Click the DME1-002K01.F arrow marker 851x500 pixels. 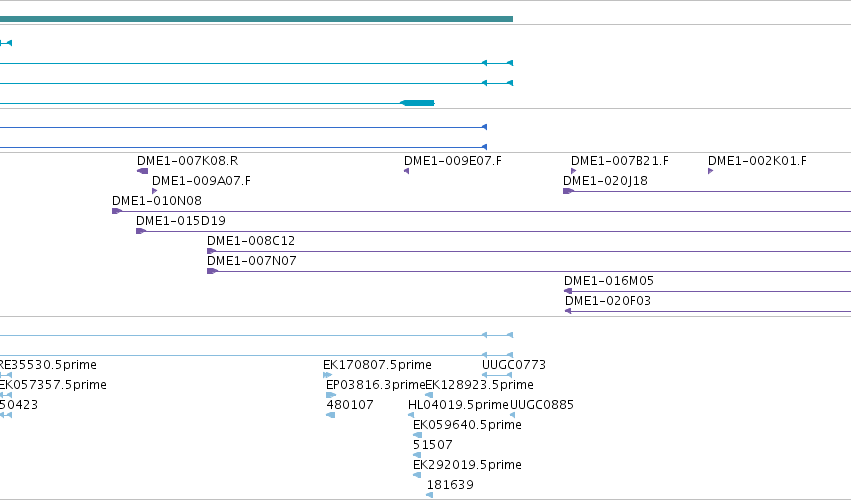pos(710,171)
